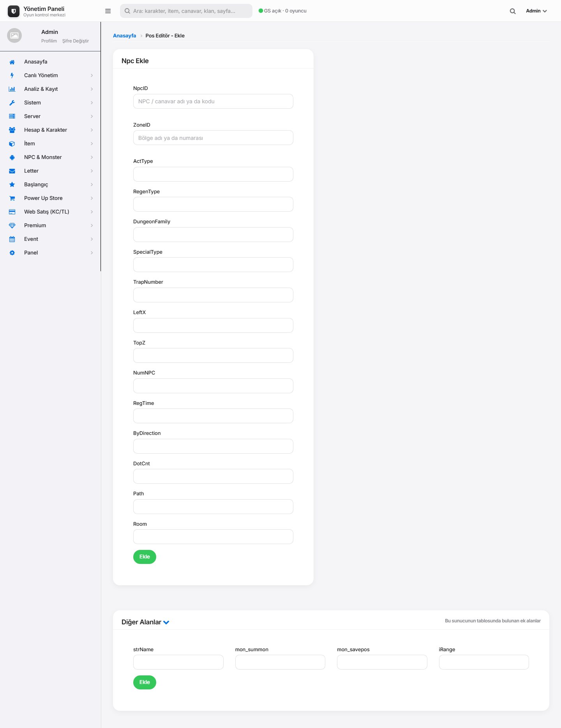Click the Admin avatar placeholder image
Screen dimensions: 561x728
click(x=14, y=35)
